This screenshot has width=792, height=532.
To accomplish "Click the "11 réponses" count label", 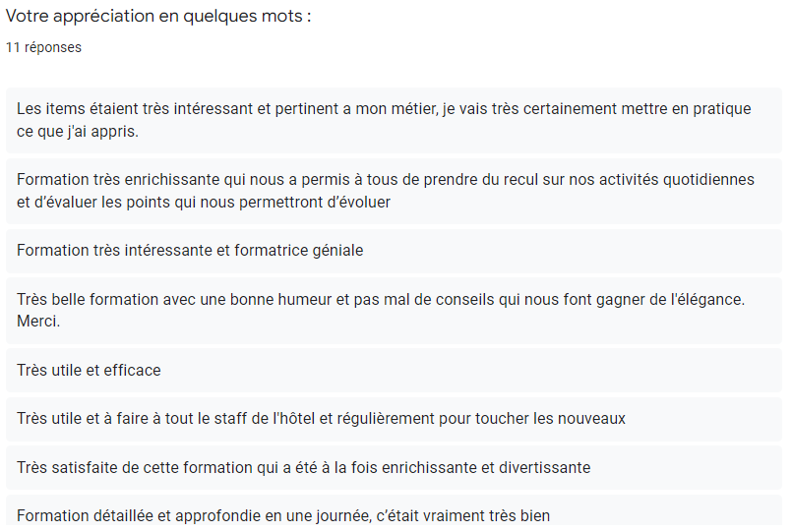I will point(43,47).
